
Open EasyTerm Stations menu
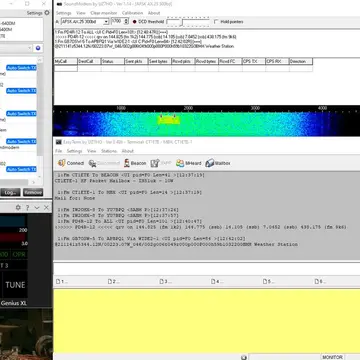pyautogui.click(x=109, y=151)
